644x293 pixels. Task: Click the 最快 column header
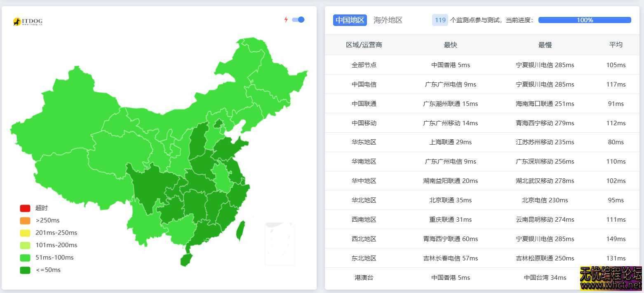click(450, 45)
